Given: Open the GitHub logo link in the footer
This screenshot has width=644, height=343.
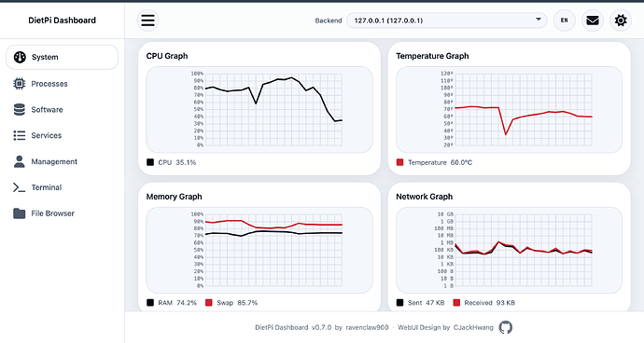Looking at the screenshot, I should click(506, 327).
